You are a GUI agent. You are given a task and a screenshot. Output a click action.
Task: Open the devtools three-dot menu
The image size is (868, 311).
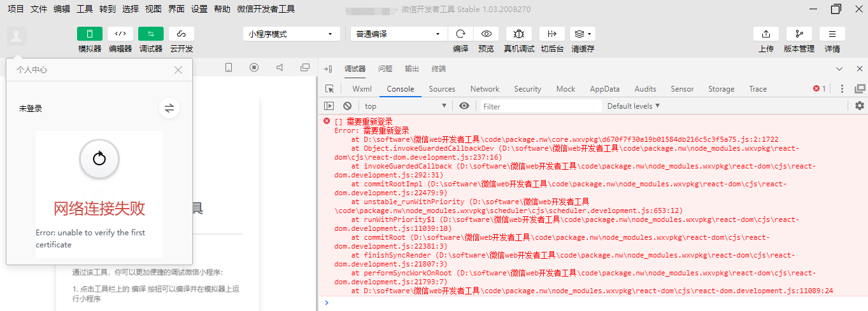842,89
